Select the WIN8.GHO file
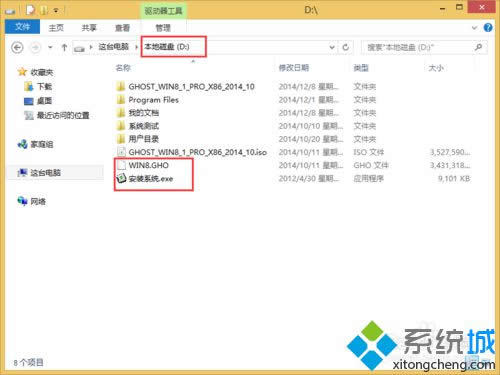Screen dimensions: 500x375 (148, 165)
